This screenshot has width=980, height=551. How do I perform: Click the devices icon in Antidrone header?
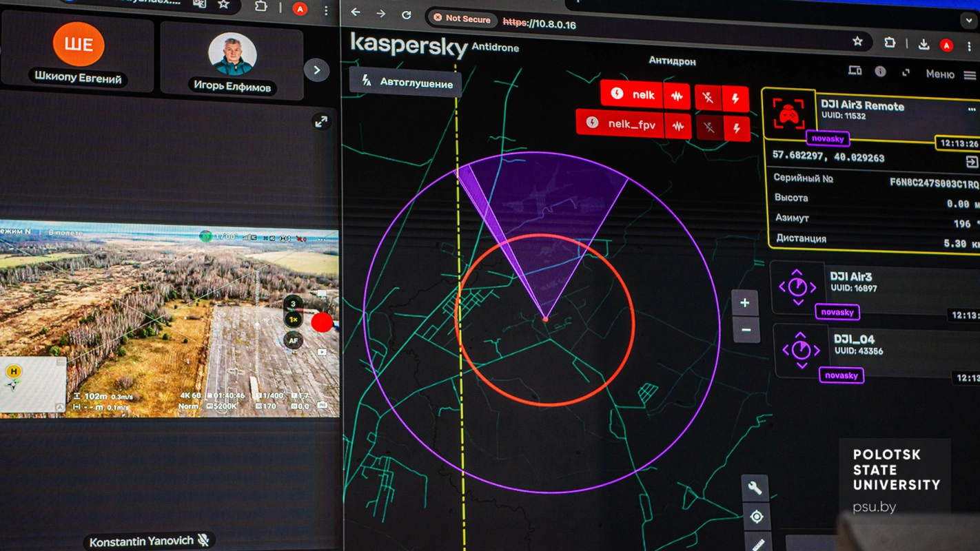[x=855, y=70]
